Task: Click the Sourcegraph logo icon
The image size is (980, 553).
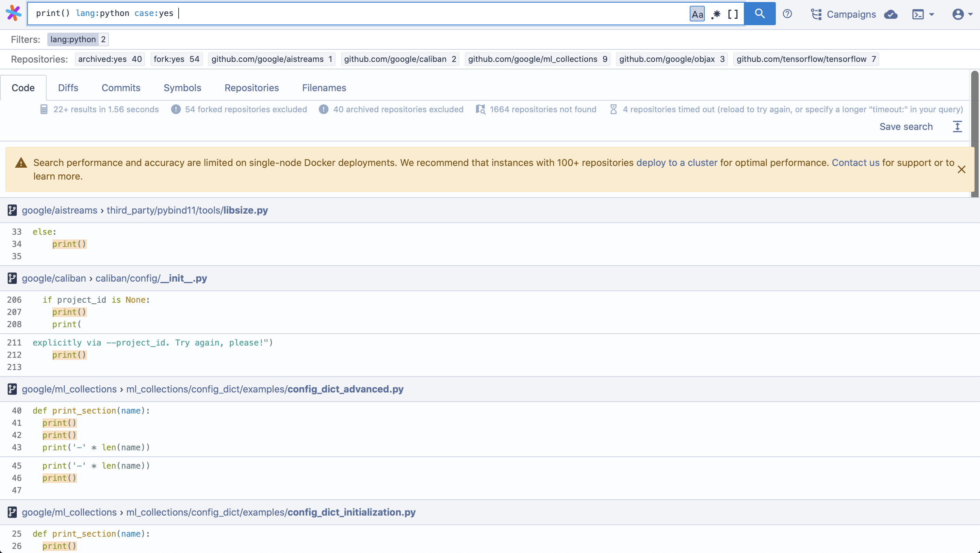Action: pos(14,13)
